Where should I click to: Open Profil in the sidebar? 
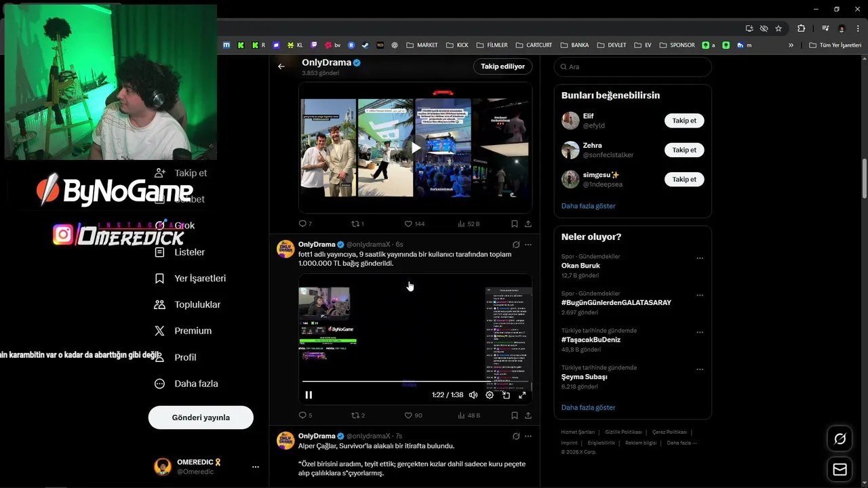176,357
